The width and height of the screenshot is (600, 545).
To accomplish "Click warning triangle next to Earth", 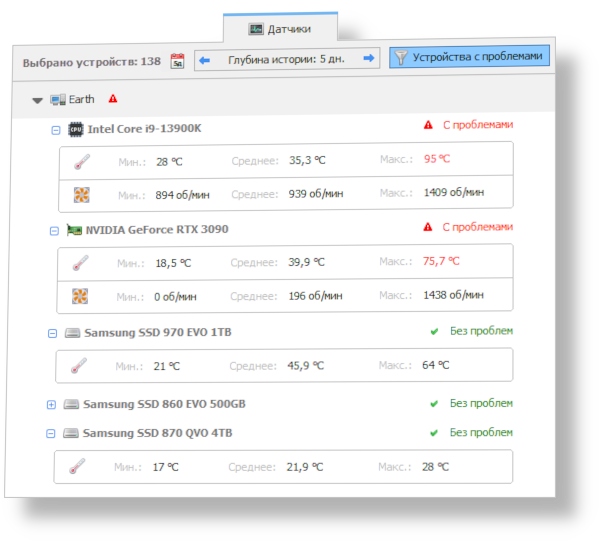I will coord(113,99).
